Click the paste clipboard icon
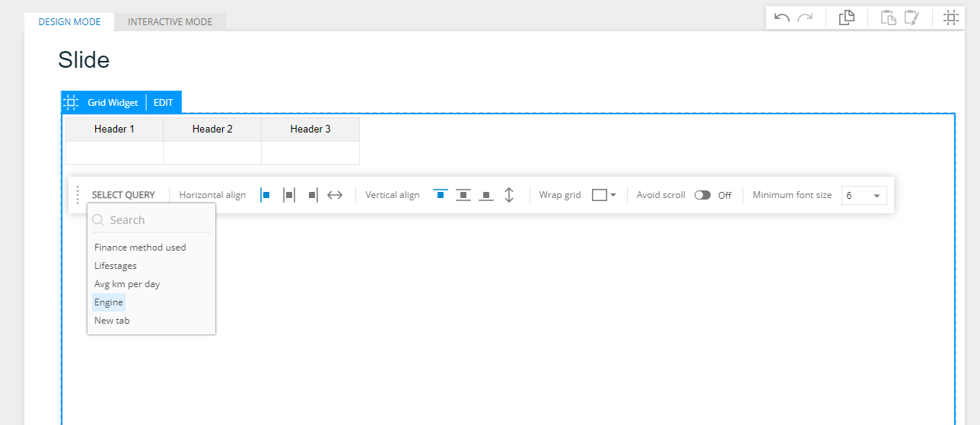This screenshot has width=980, height=425. pyautogui.click(x=888, y=18)
